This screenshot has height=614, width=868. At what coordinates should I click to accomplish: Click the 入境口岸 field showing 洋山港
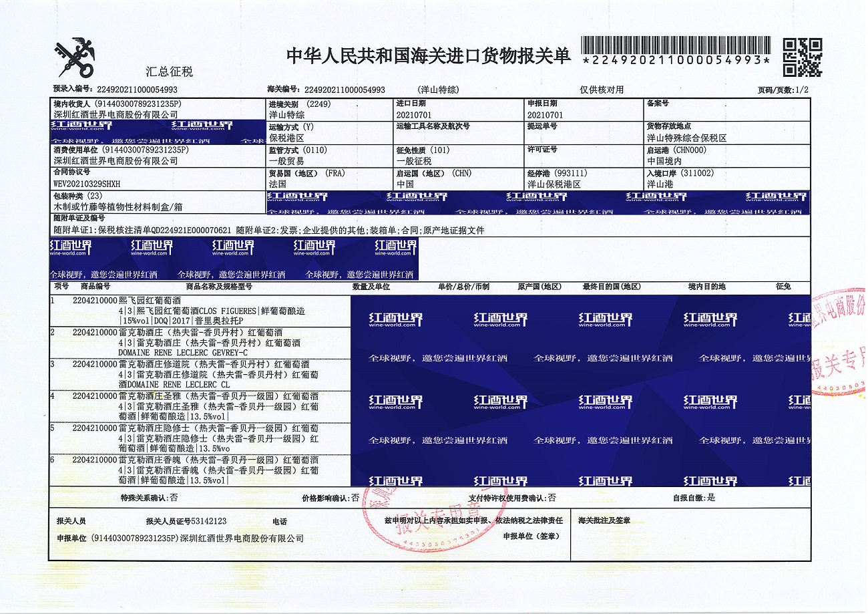[660, 183]
